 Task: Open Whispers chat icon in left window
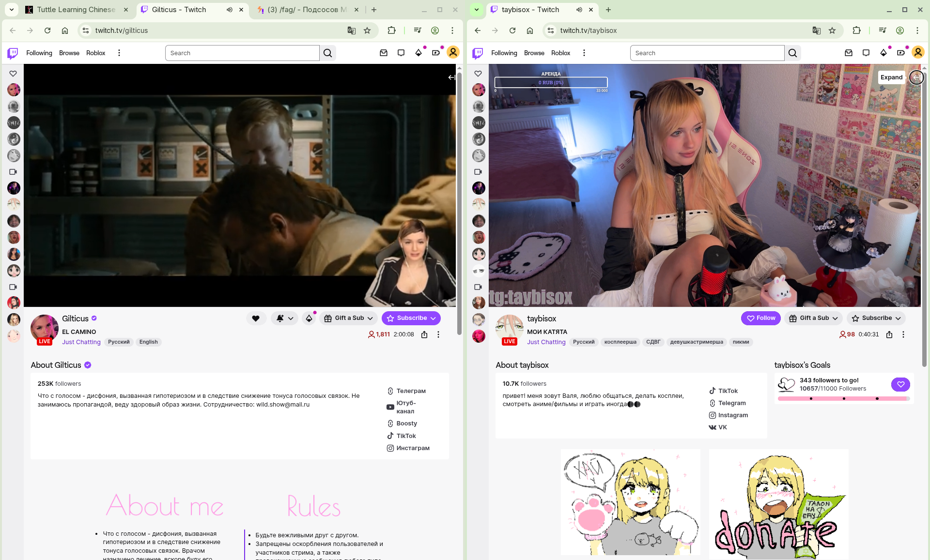click(401, 53)
